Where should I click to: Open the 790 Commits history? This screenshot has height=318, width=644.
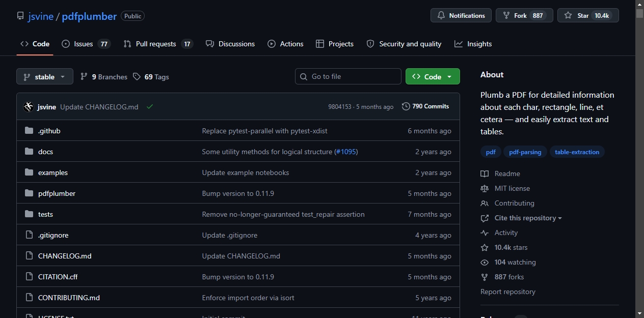point(425,106)
